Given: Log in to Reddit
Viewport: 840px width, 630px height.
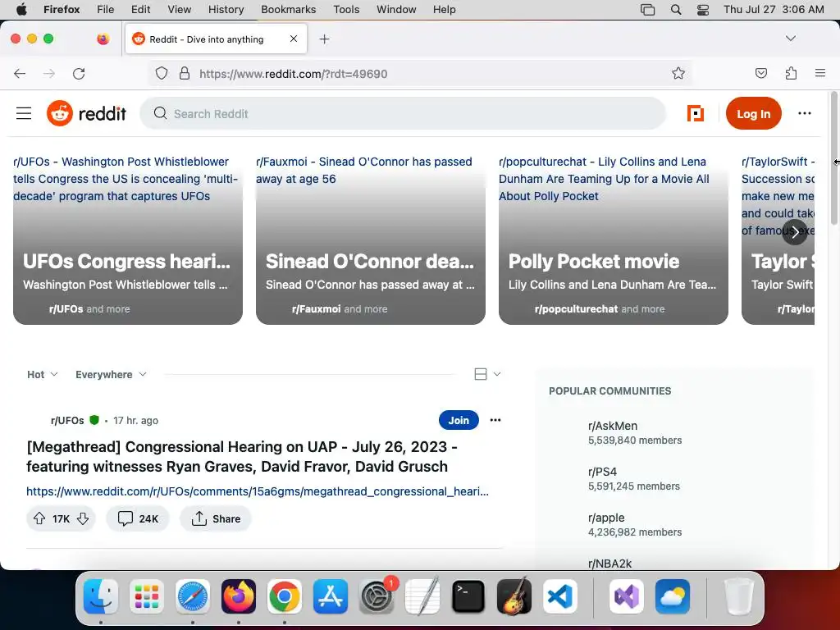Looking at the screenshot, I should pos(753,113).
